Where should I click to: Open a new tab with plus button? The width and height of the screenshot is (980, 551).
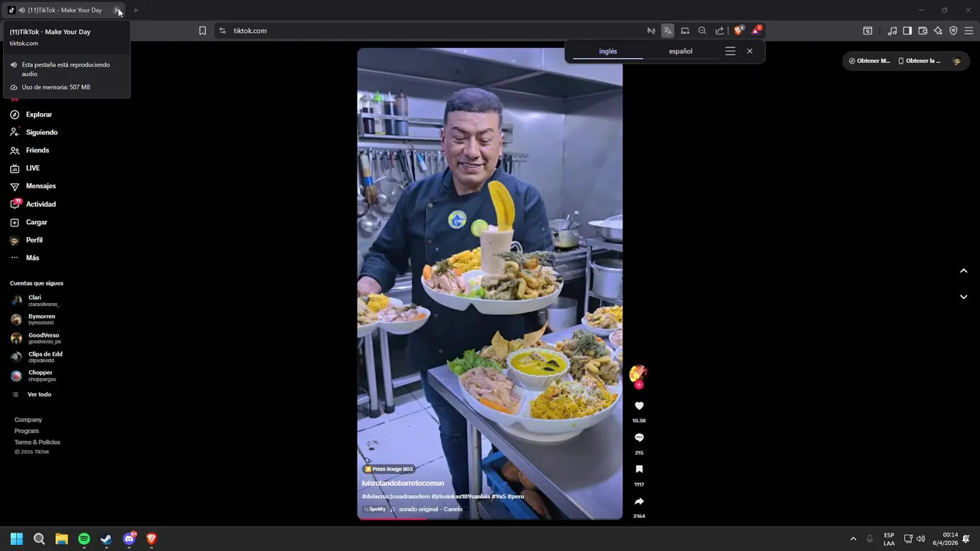click(x=136, y=10)
